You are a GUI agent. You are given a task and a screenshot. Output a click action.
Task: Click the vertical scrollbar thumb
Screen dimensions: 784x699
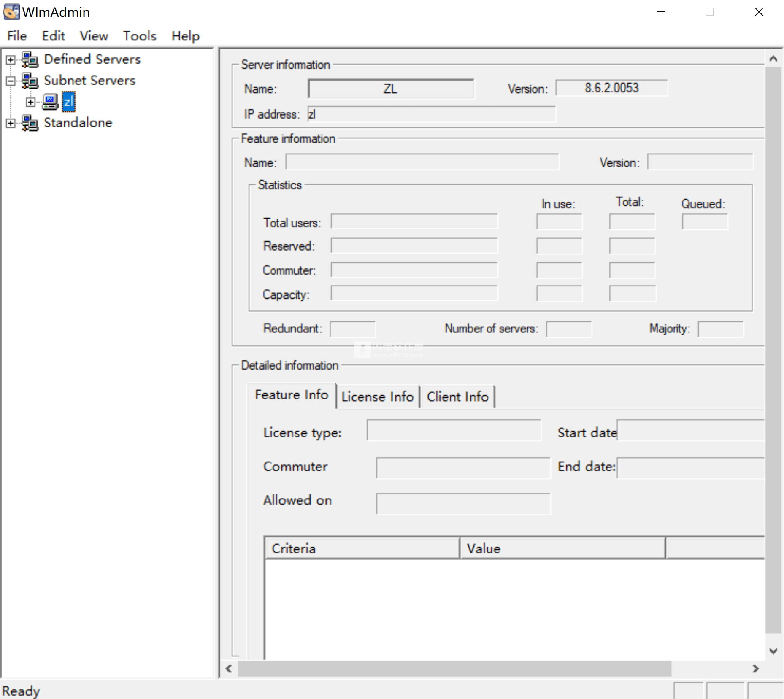point(773,350)
